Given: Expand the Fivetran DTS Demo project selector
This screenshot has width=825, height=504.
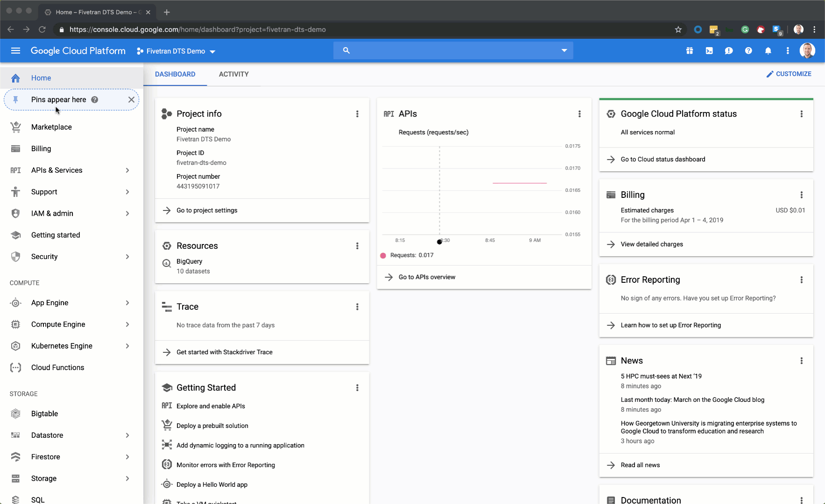Looking at the screenshot, I should point(176,51).
